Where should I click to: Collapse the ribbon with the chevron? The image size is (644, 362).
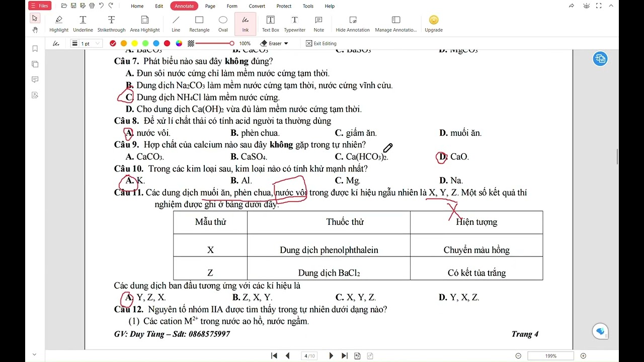611,6
